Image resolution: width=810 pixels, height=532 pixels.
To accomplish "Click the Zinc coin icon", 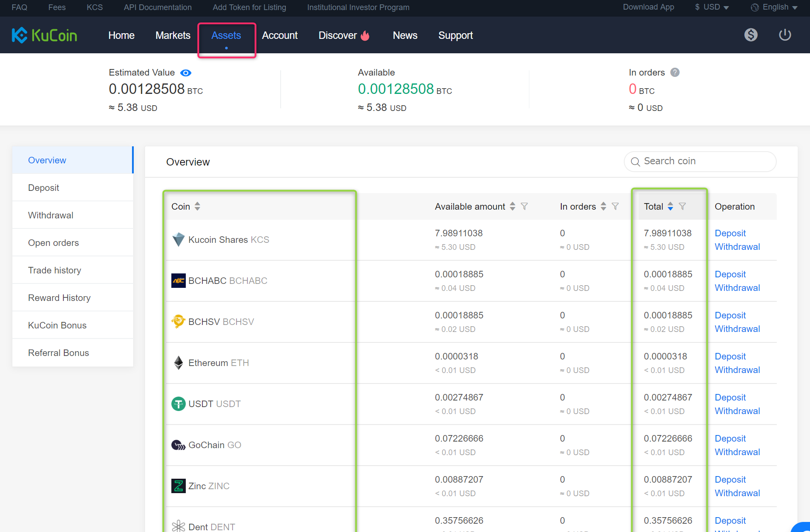I will point(178,486).
